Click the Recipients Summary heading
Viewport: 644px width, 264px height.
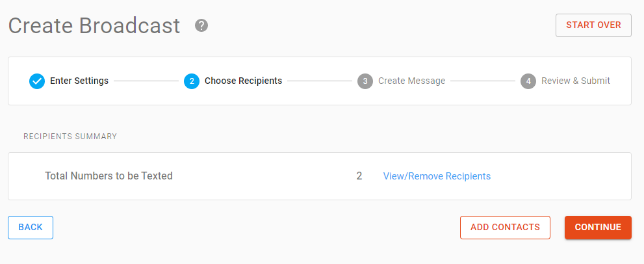click(70, 136)
